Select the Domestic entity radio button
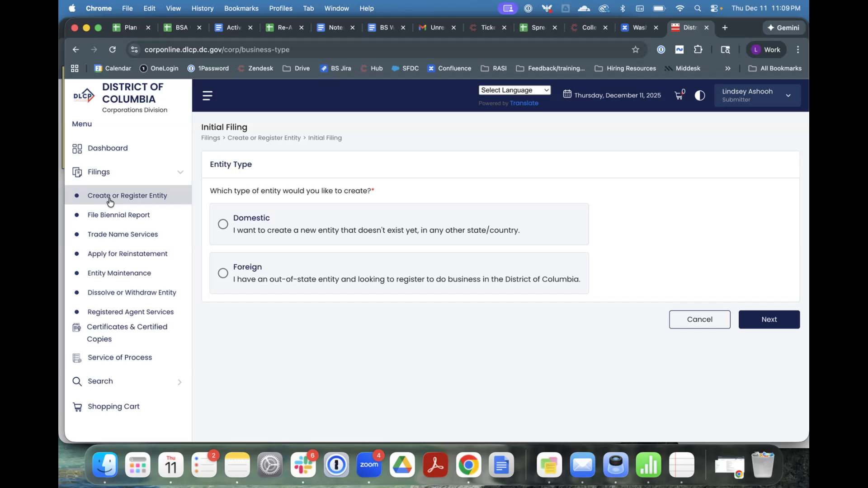868x488 pixels. tap(223, 224)
